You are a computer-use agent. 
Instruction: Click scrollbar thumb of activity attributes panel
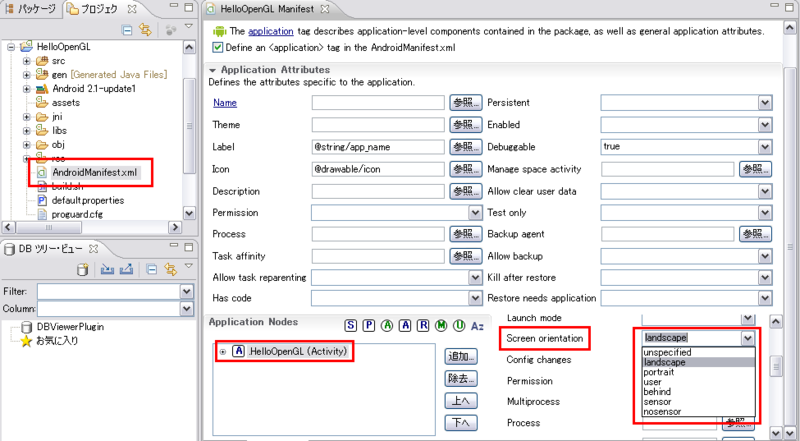point(776,366)
